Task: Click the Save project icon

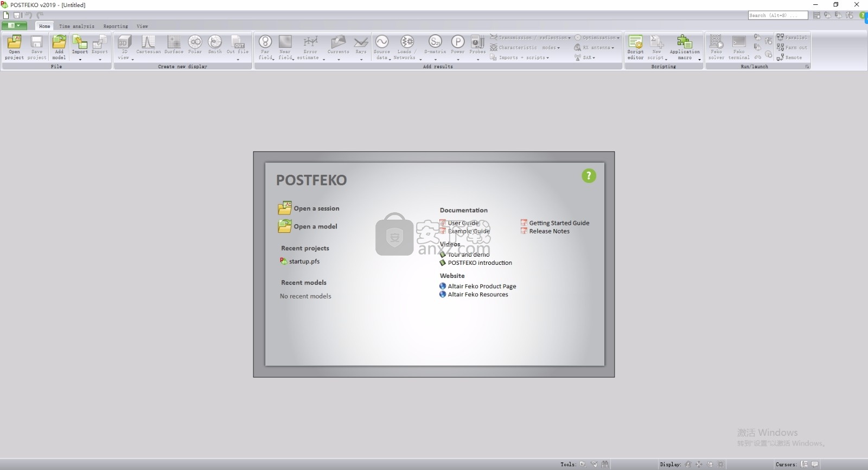Action: pos(37,47)
